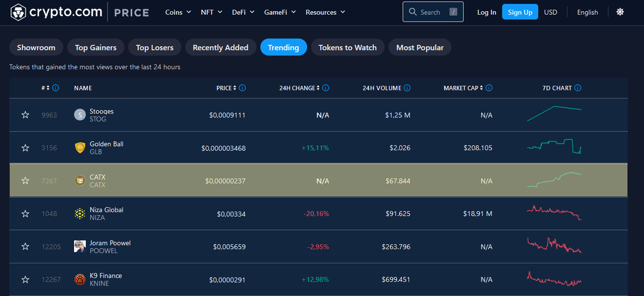
Task: Switch to the Most Popular tab
Action: [x=420, y=47]
